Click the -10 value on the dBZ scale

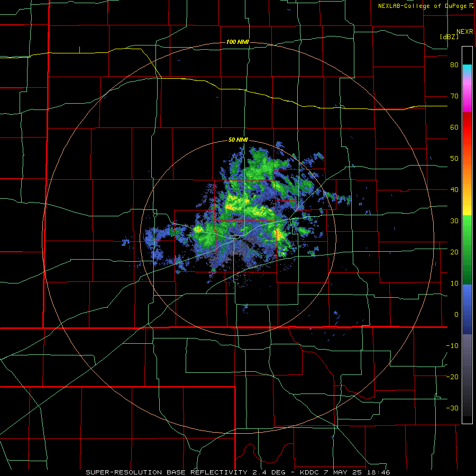(x=452, y=346)
